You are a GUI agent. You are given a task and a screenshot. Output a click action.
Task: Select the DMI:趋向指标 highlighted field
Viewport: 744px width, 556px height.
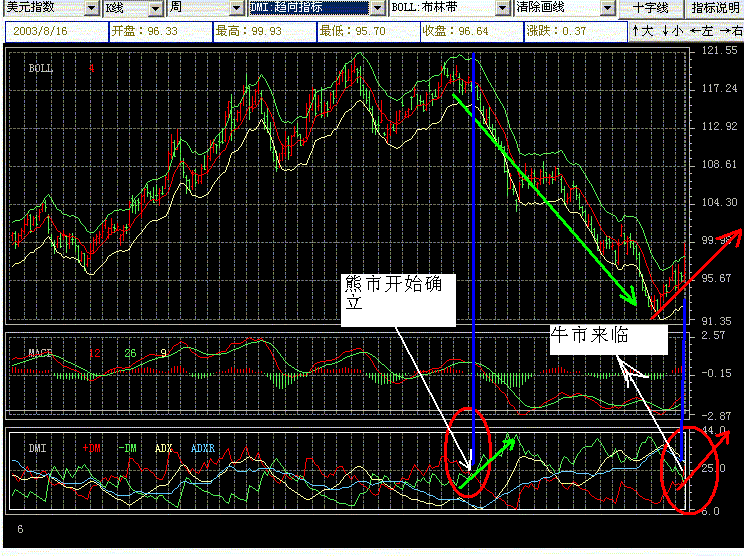coord(309,8)
